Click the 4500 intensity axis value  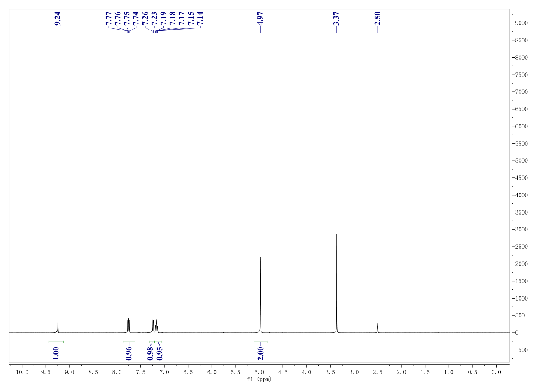pyautogui.click(x=521, y=178)
